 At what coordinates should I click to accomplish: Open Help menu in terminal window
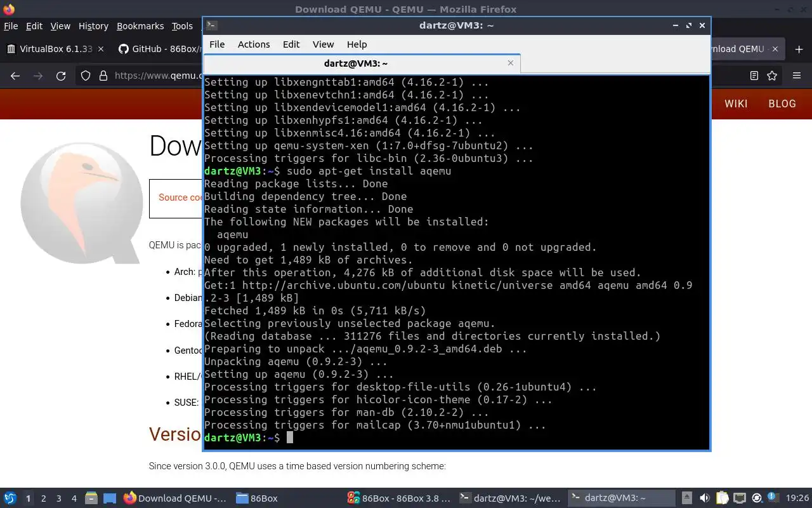pos(357,44)
